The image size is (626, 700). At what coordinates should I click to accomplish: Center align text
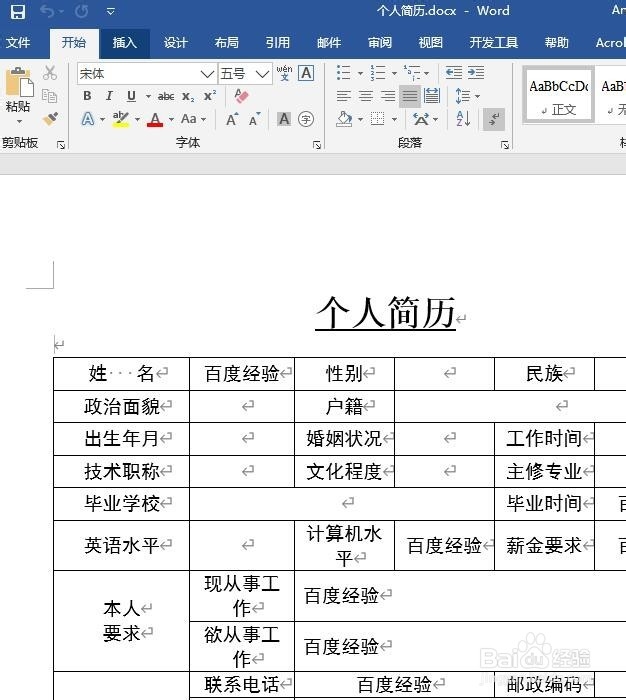pos(366,96)
